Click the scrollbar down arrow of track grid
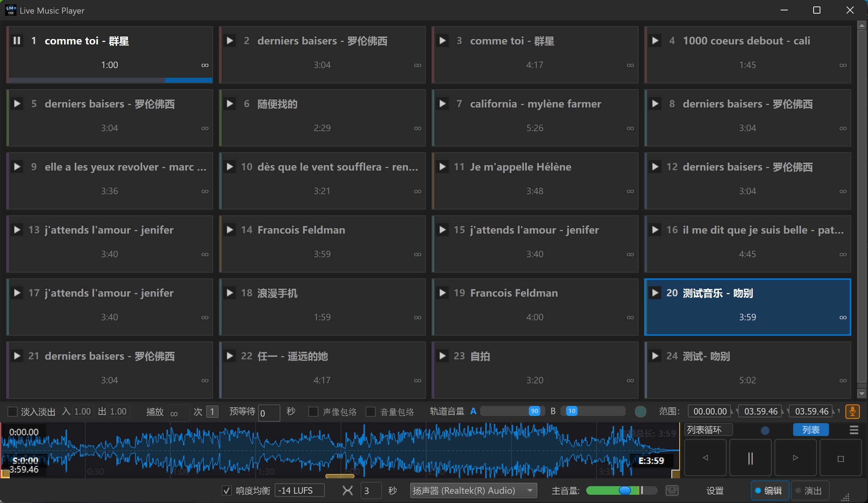This screenshot has width=868, height=503. (x=862, y=393)
